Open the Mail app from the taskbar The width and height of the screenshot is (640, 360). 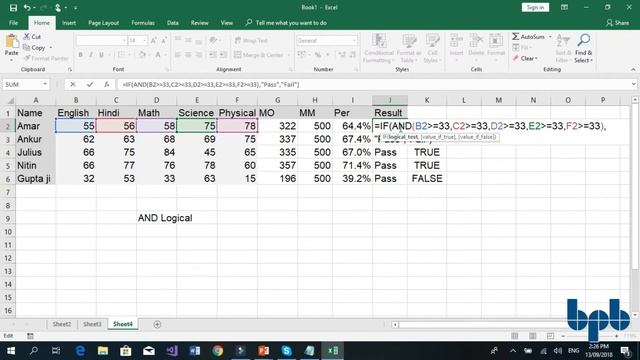click(149, 351)
